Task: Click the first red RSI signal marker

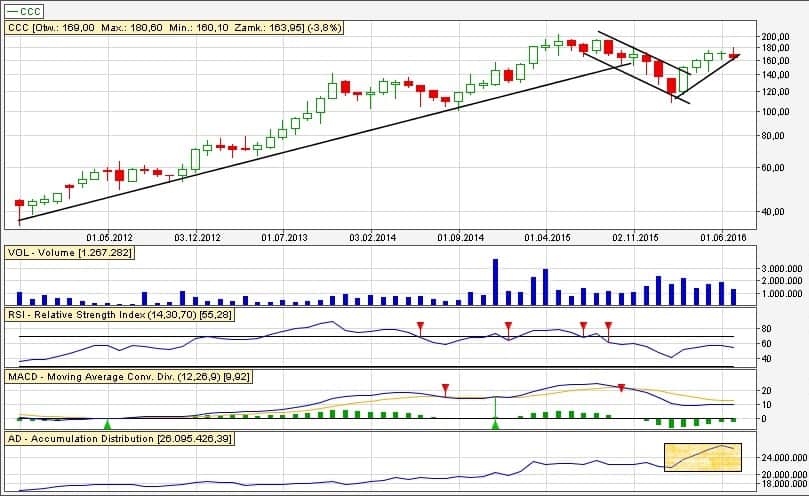Action: (420, 326)
